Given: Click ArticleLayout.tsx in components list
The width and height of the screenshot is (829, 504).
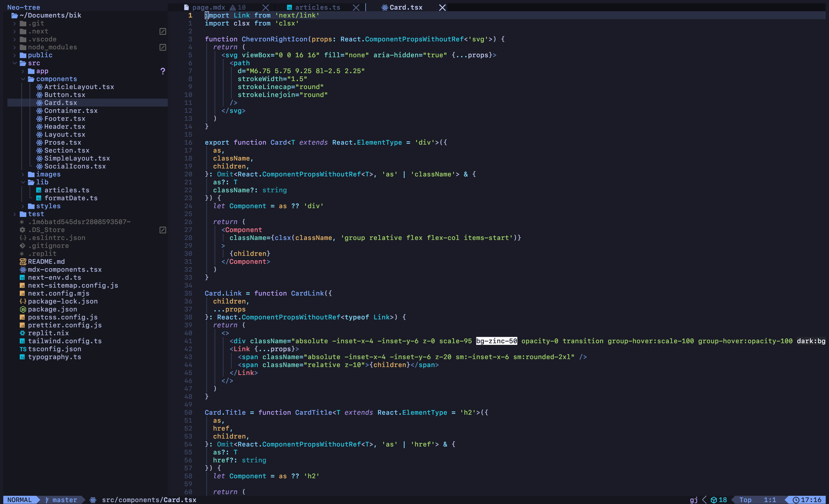Looking at the screenshot, I should [x=79, y=86].
